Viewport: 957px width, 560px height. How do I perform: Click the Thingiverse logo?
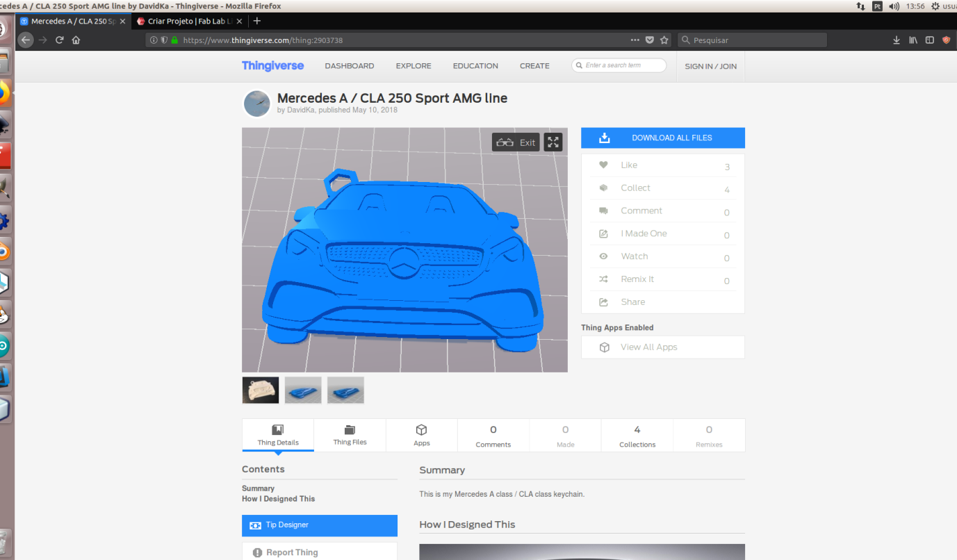272,65
